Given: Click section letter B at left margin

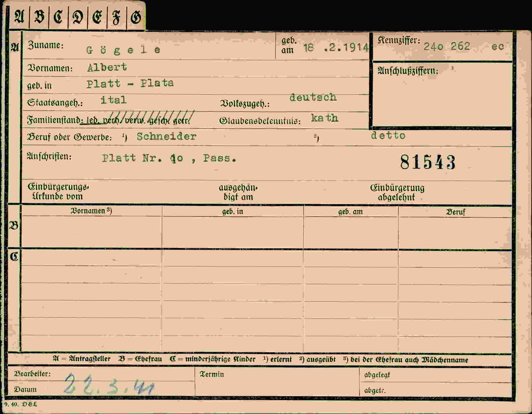Looking at the screenshot, I should tap(14, 225).
